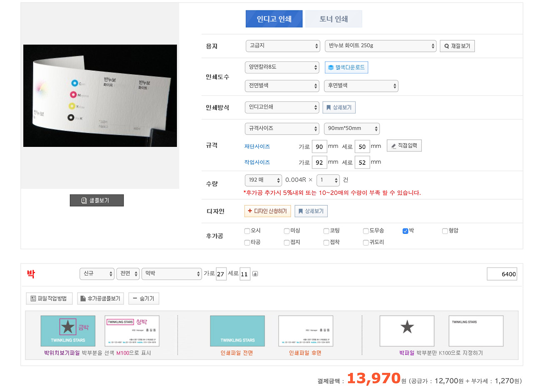This screenshot has height=392, width=533.
Task: Click the 반누보 paper sample photo
Action: pyautogui.click(x=100, y=96)
